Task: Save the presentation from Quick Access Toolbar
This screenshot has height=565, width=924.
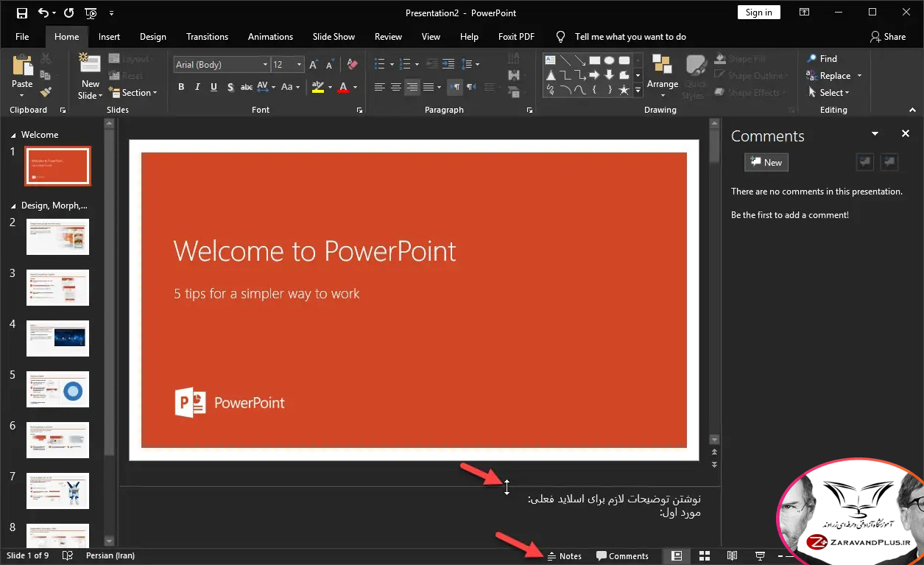Action: tap(21, 13)
